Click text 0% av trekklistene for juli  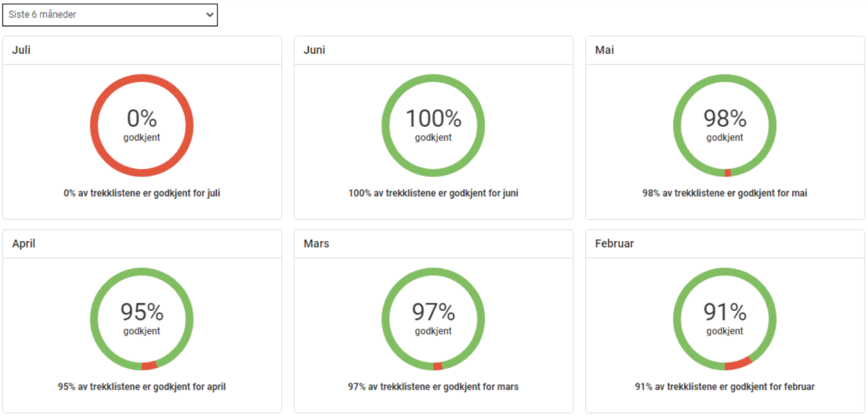(142, 193)
